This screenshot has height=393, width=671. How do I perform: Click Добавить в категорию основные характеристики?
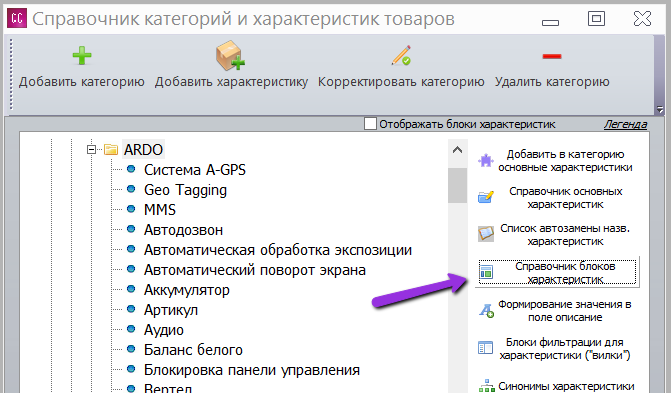(x=565, y=161)
